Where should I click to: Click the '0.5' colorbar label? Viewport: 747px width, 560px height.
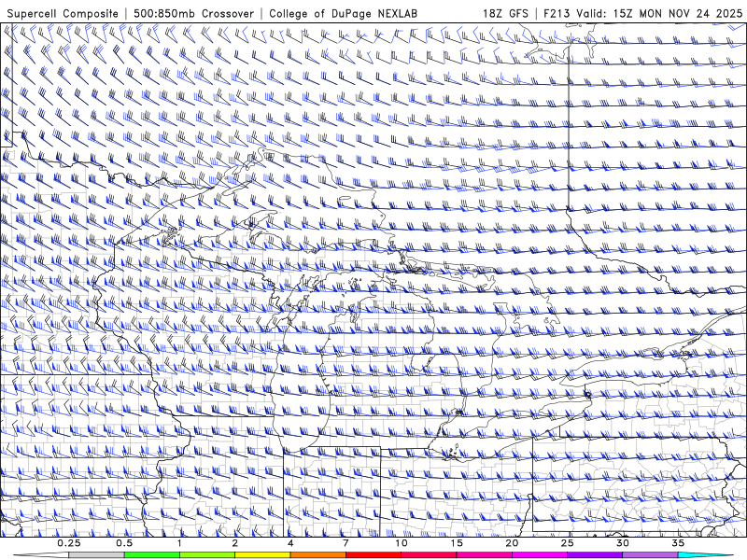coord(124,543)
